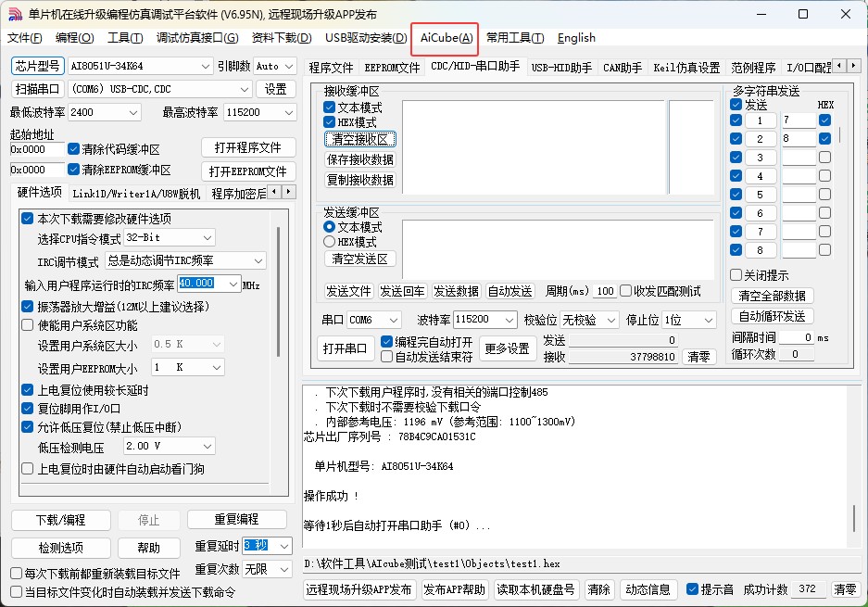Click the log output vertical scrollbar
868x607 pixels.
point(853,519)
